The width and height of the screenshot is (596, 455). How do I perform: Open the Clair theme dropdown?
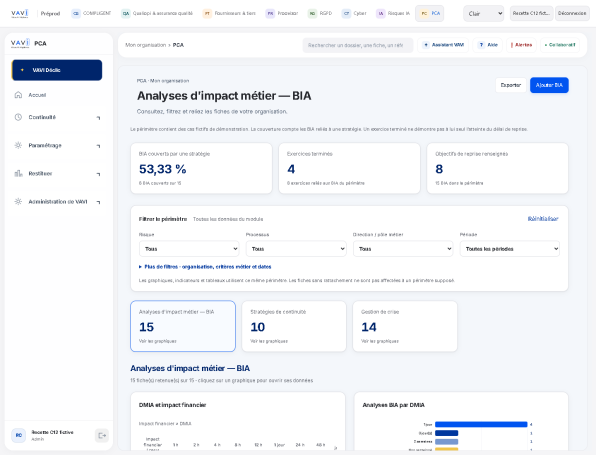(483, 14)
